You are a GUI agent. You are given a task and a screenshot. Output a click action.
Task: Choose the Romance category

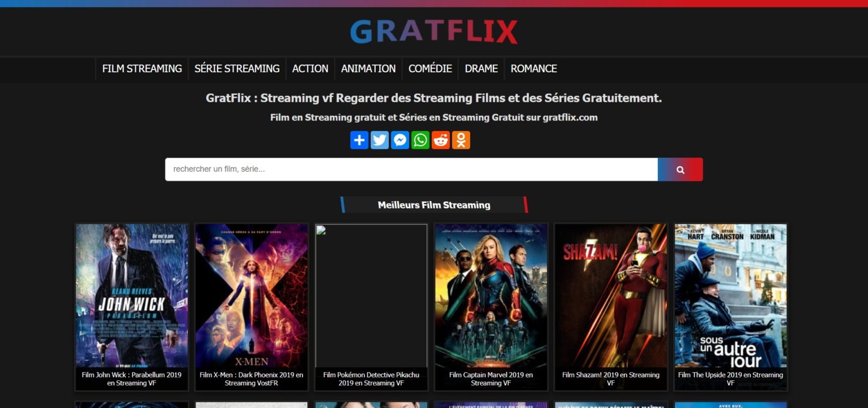pos(533,69)
